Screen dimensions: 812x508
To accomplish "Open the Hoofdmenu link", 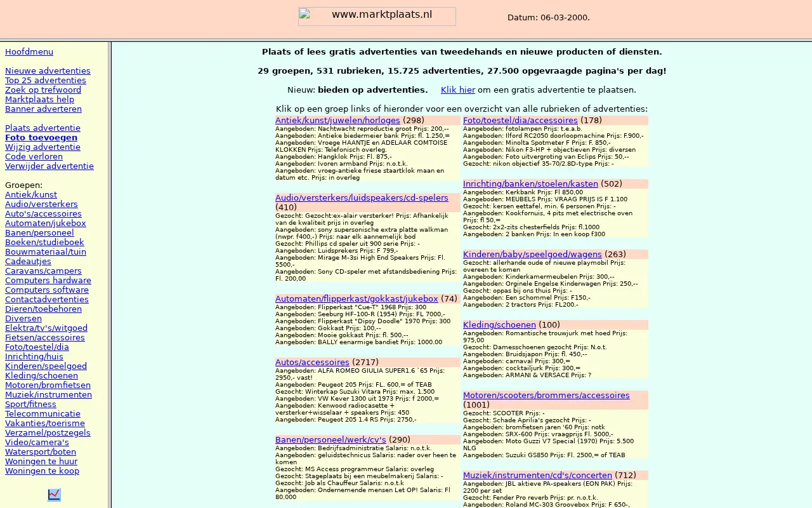I will click(29, 51).
